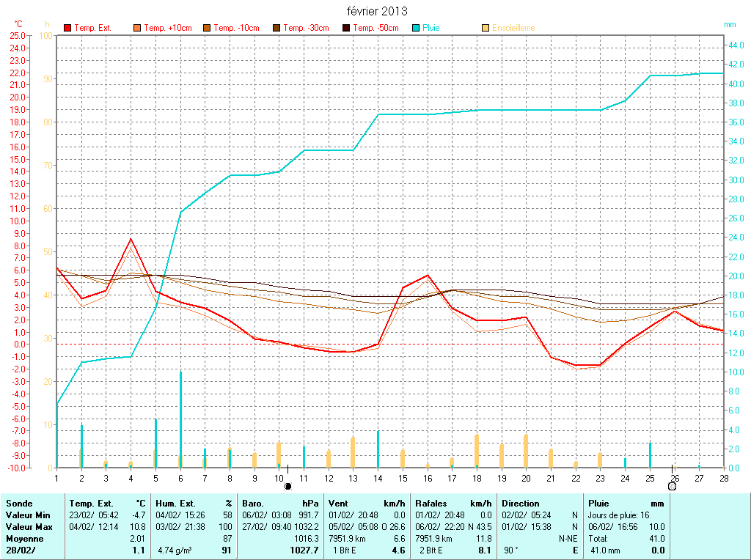This screenshot has height=560, width=751.
Task: Click day 14 on the x-axis
Action: [378, 478]
